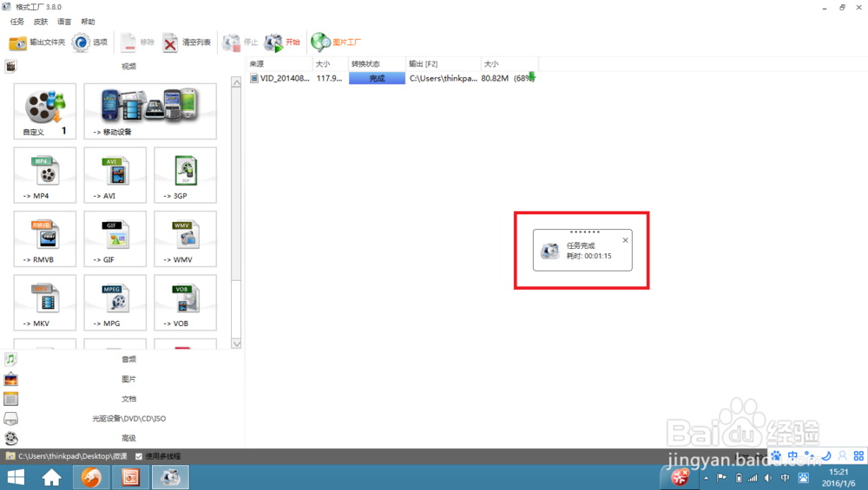Select the mobile device conversion icon
Screen dimensions: 868x490
click(150, 111)
